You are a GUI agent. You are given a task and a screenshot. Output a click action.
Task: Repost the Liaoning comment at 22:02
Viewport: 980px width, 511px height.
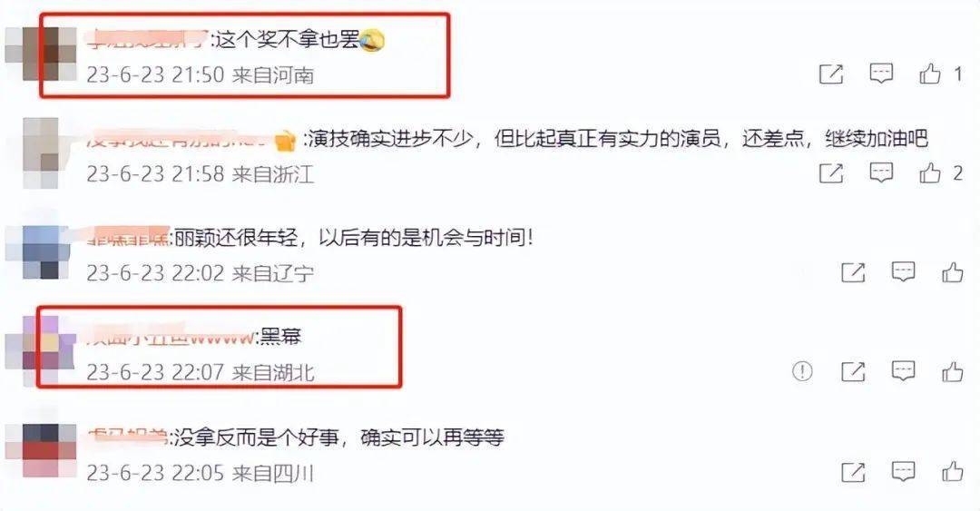coord(853,272)
